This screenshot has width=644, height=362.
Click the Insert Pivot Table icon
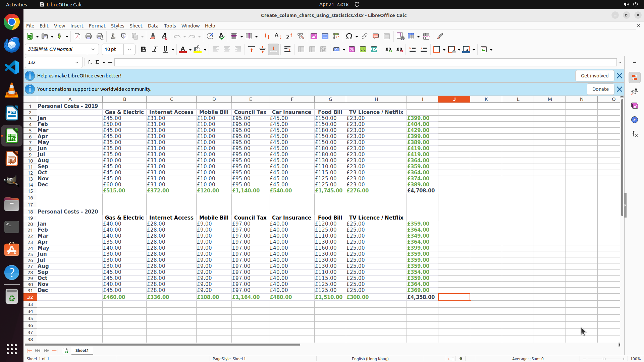coord(336,36)
